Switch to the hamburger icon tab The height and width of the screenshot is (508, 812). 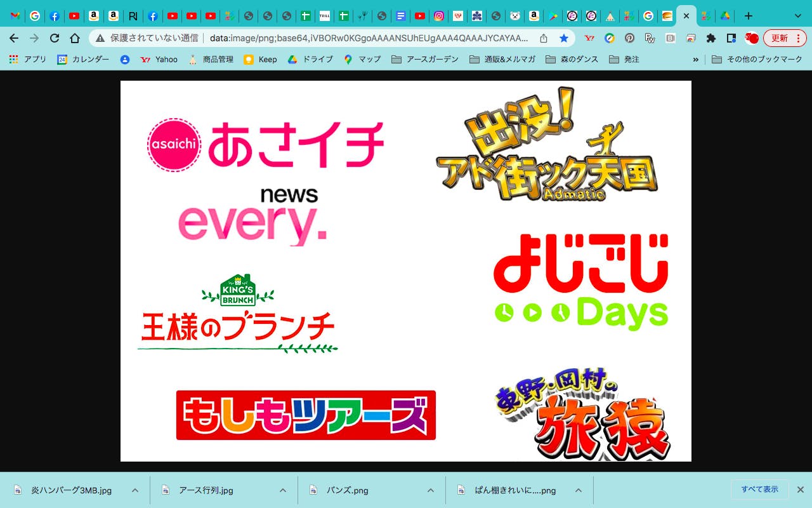tap(667, 16)
